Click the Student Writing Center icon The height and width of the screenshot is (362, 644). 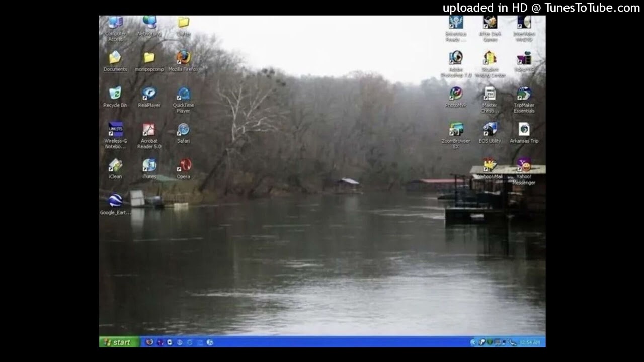(x=490, y=64)
